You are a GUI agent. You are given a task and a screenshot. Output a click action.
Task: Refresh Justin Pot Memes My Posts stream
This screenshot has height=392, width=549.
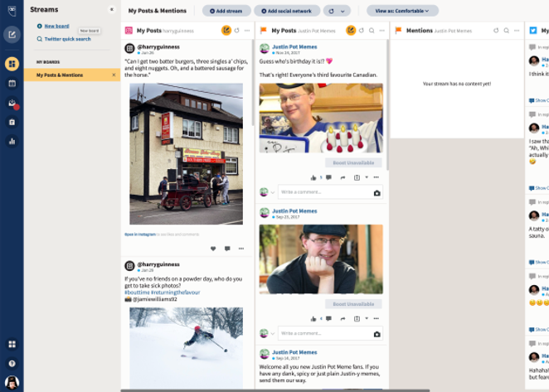coord(361,31)
